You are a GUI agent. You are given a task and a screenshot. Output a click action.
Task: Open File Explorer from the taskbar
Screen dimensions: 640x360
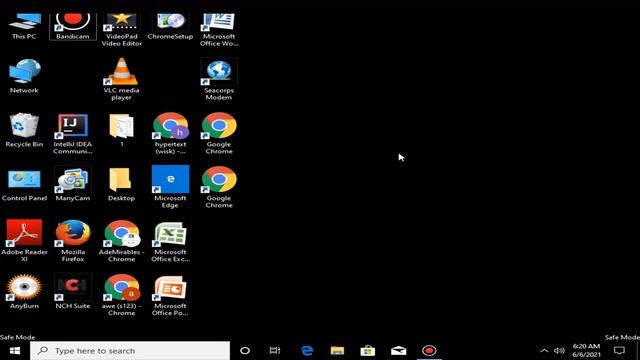[x=337, y=351]
